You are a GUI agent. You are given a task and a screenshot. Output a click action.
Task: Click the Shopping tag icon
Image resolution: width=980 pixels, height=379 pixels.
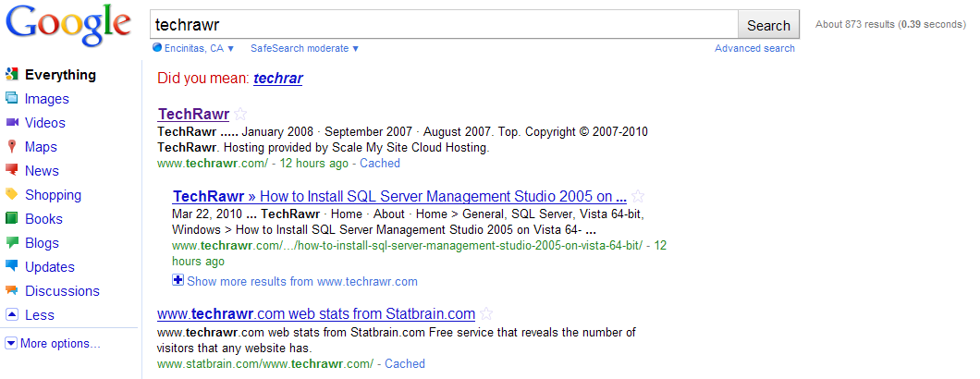click(11, 194)
